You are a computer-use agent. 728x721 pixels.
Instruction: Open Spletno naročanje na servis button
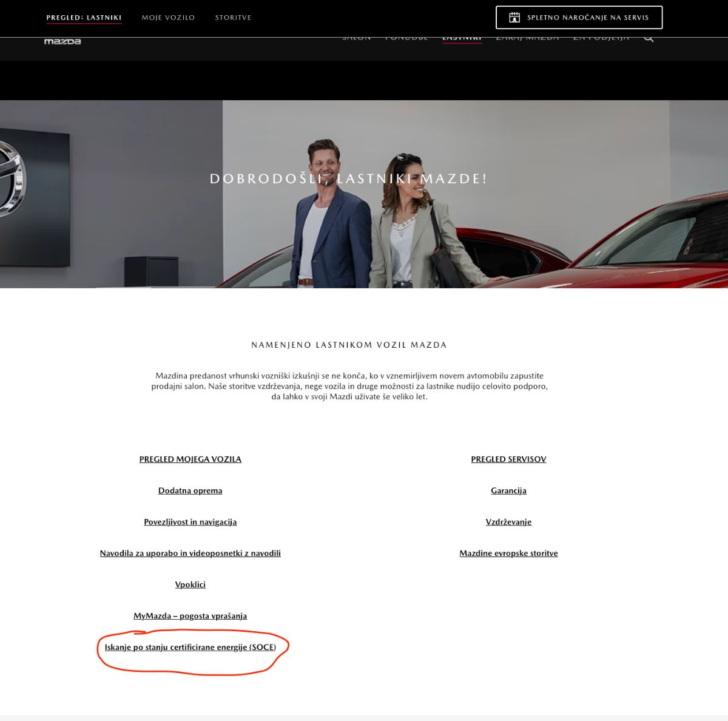(x=579, y=18)
